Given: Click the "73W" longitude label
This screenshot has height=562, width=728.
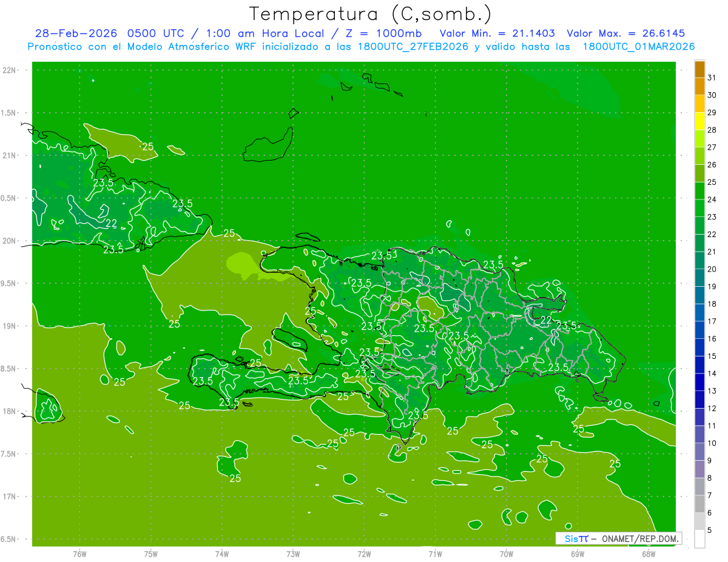Looking at the screenshot, I should (293, 554).
